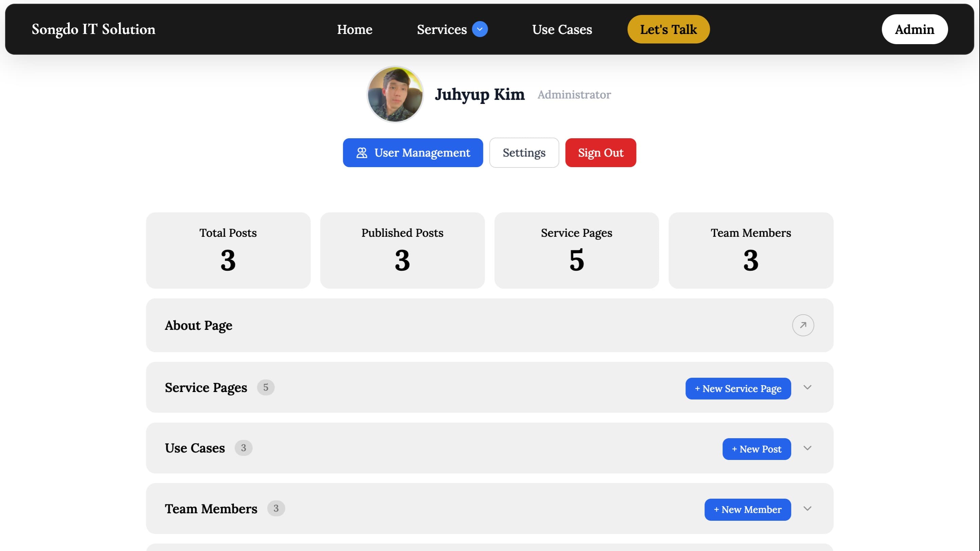Add a New Post to Use Cases
Viewport: 980px width, 551px height.
tap(756, 449)
